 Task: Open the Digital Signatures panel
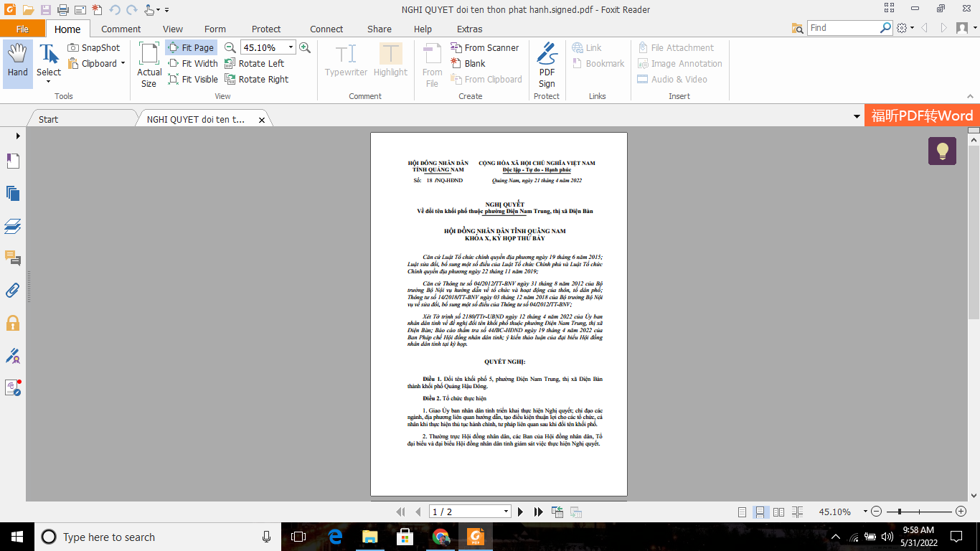(x=13, y=356)
